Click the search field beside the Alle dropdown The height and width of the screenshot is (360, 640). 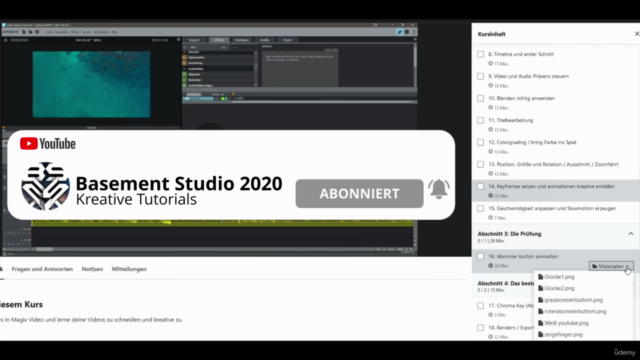pos(243,47)
